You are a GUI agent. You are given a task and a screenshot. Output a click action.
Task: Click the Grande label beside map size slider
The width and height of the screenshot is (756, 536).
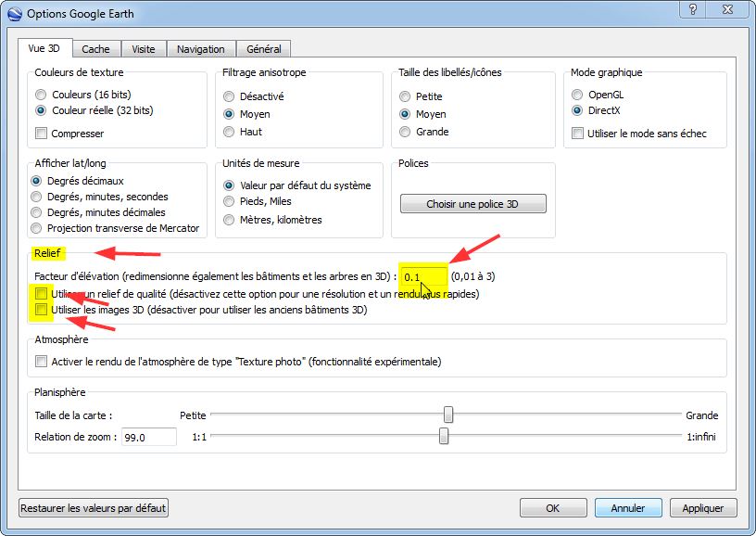click(702, 415)
